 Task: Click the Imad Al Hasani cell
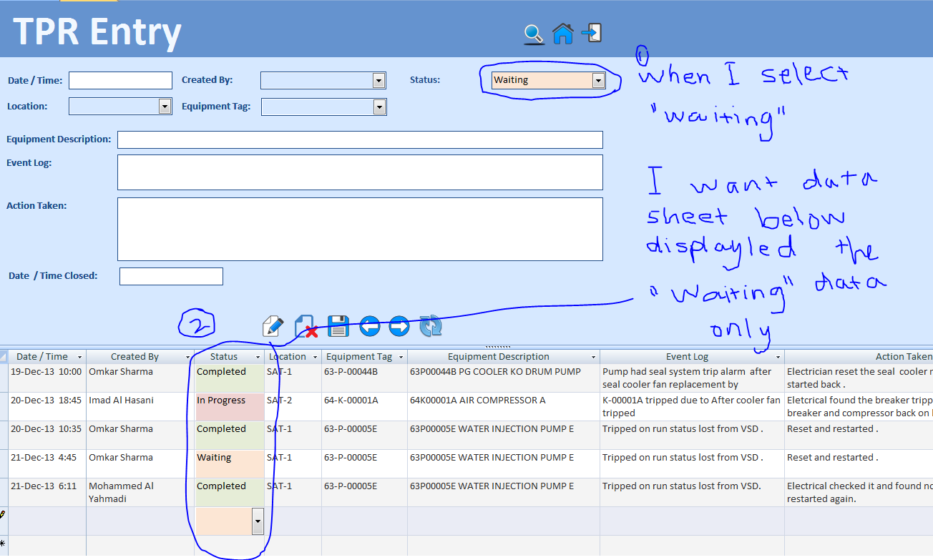[140, 407]
